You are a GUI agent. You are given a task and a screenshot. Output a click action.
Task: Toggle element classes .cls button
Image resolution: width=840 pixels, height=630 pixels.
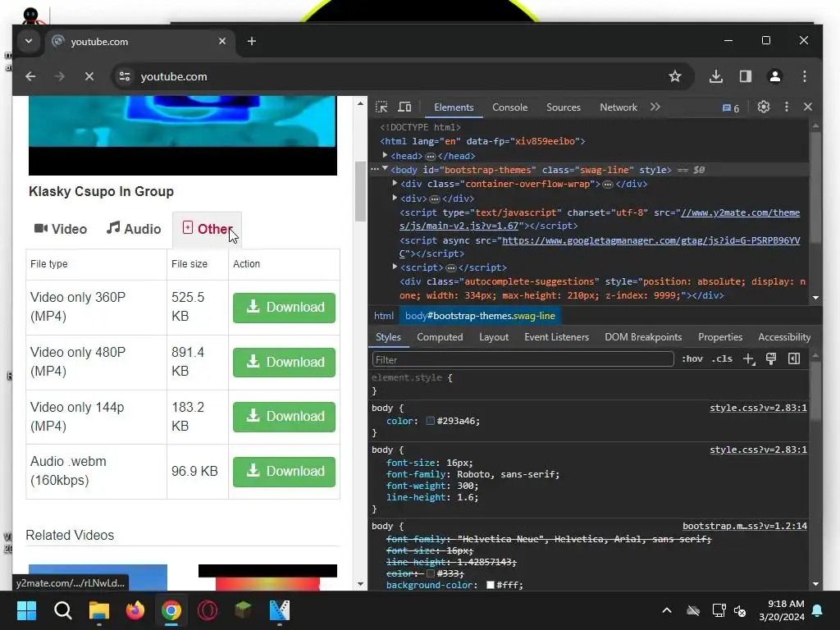coord(722,359)
